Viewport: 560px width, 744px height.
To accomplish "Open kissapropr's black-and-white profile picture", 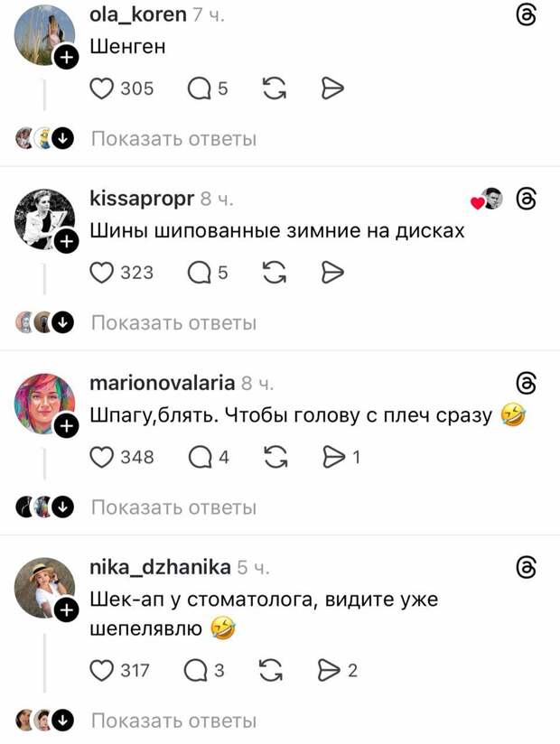I will pos(44,219).
